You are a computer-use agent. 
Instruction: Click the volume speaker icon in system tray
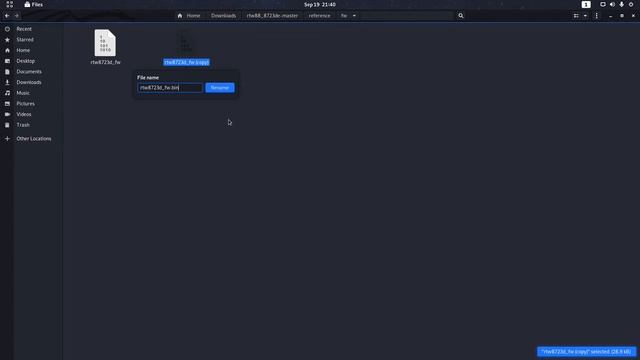[x=612, y=4]
